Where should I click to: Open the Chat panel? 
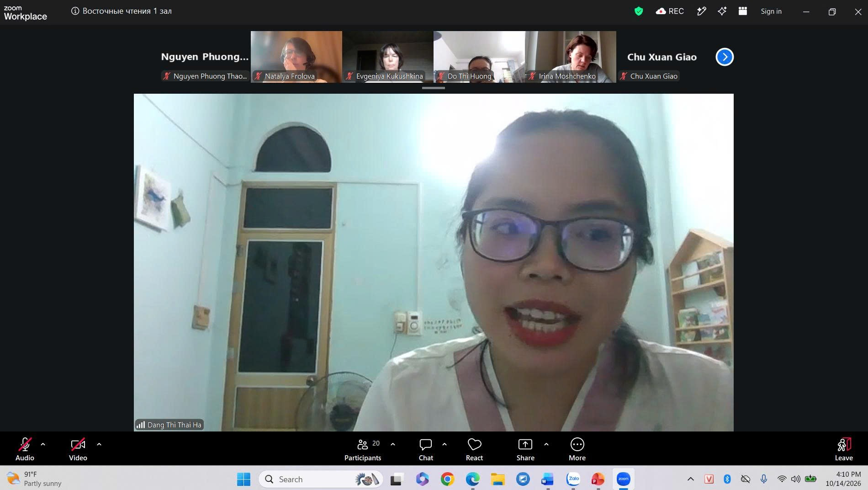(x=426, y=450)
